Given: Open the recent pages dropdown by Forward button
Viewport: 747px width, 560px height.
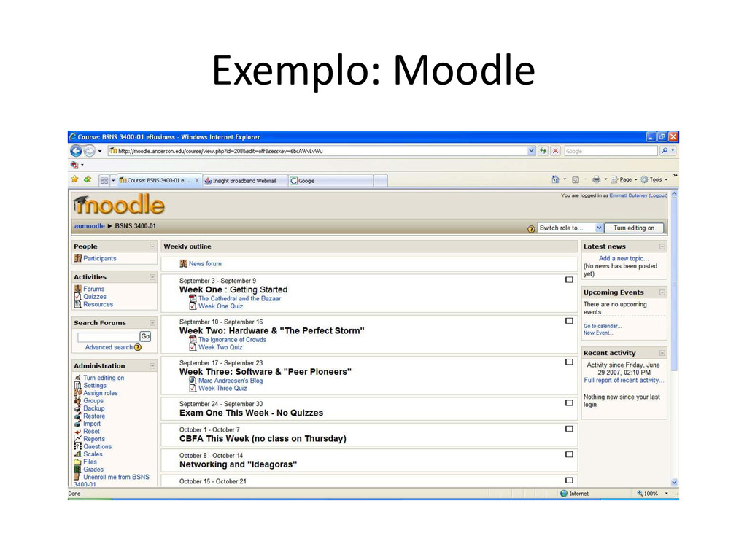Looking at the screenshot, I should pyautogui.click(x=99, y=152).
